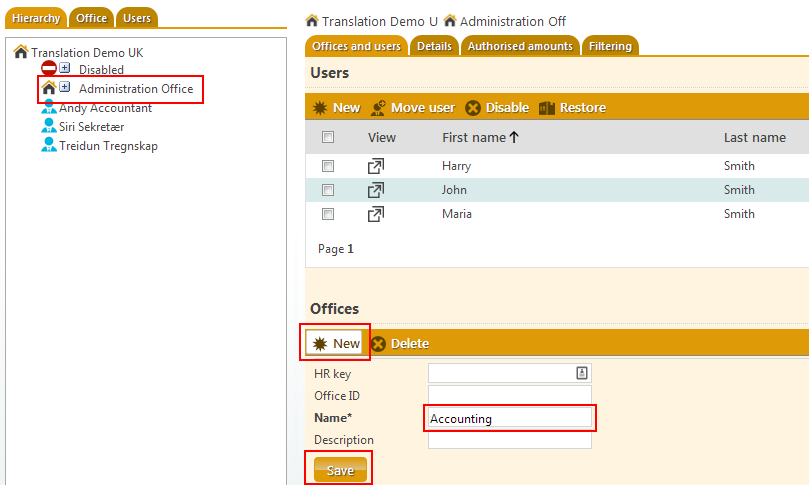Click the Administration Office house icon in tree
Screen dimensions: 809x485
(48, 87)
